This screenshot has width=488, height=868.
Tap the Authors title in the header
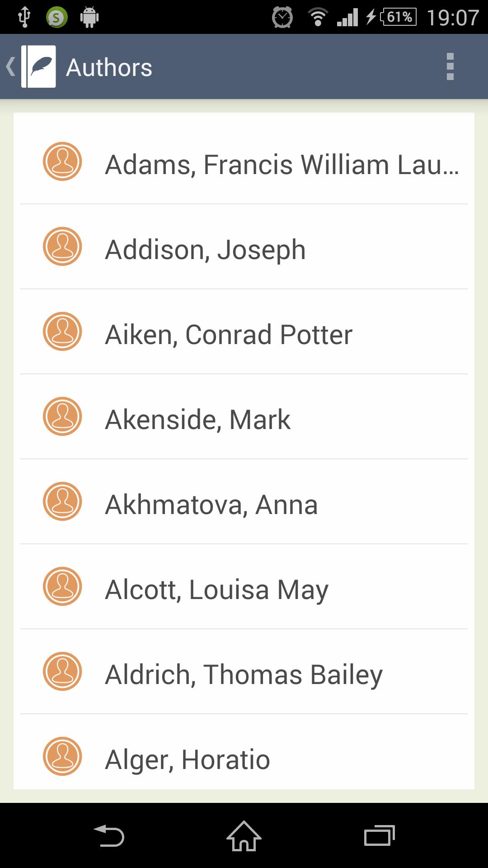click(109, 67)
